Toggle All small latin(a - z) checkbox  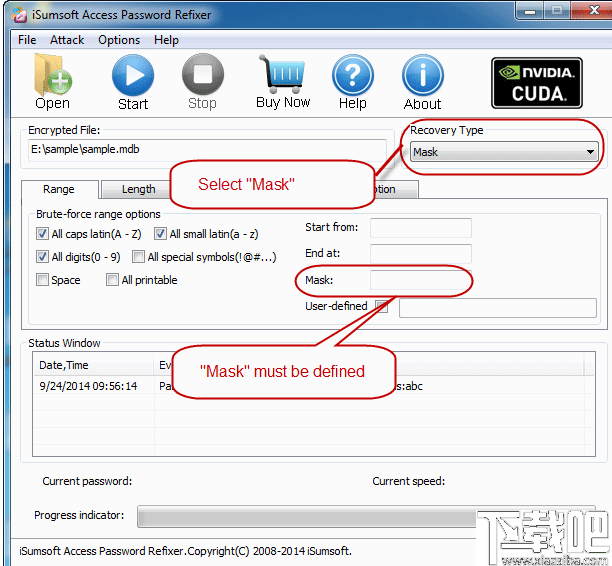coord(160,234)
